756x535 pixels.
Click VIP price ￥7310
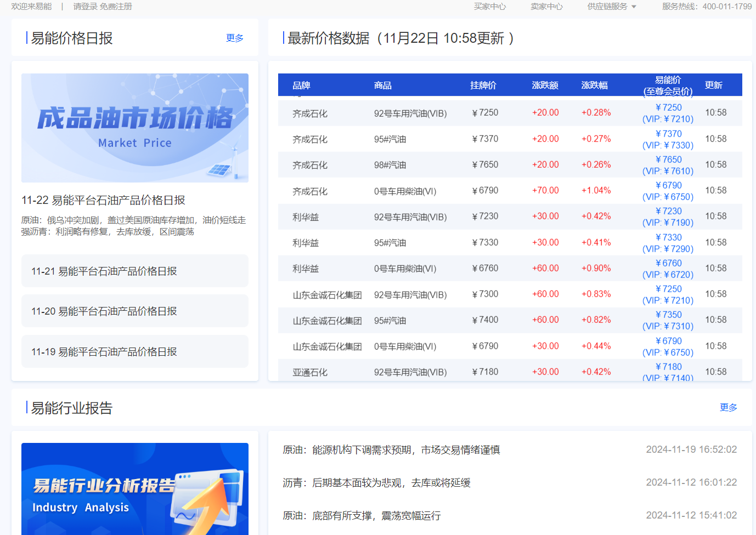point(668,326)
